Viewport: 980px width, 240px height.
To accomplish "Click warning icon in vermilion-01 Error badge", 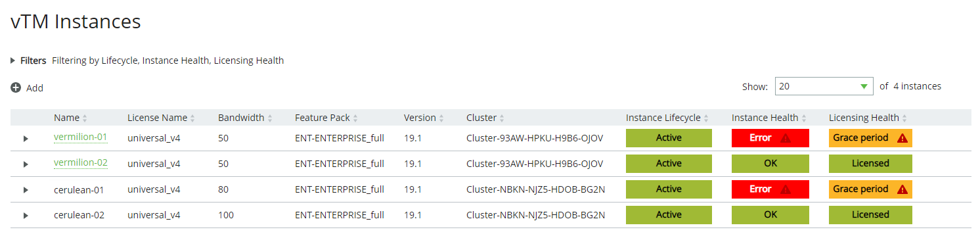I will click(x=786, y=139).
